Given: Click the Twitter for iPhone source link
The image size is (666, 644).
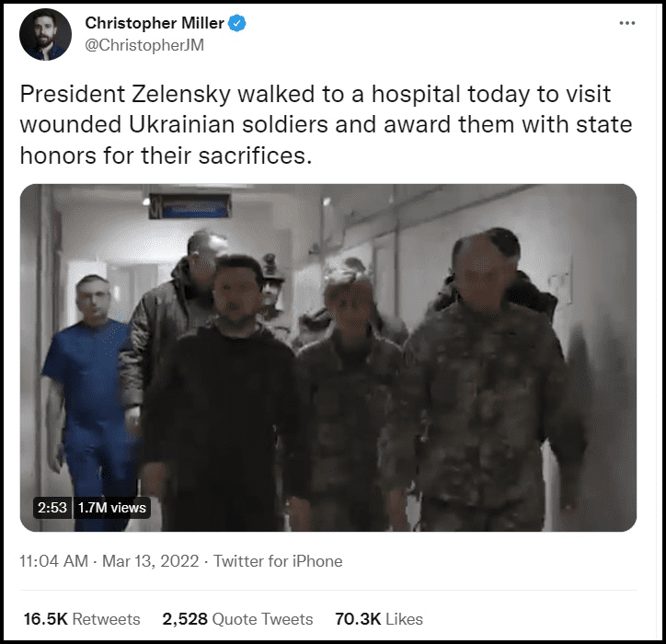Looking at the screenshot, I should click(278, 561).
